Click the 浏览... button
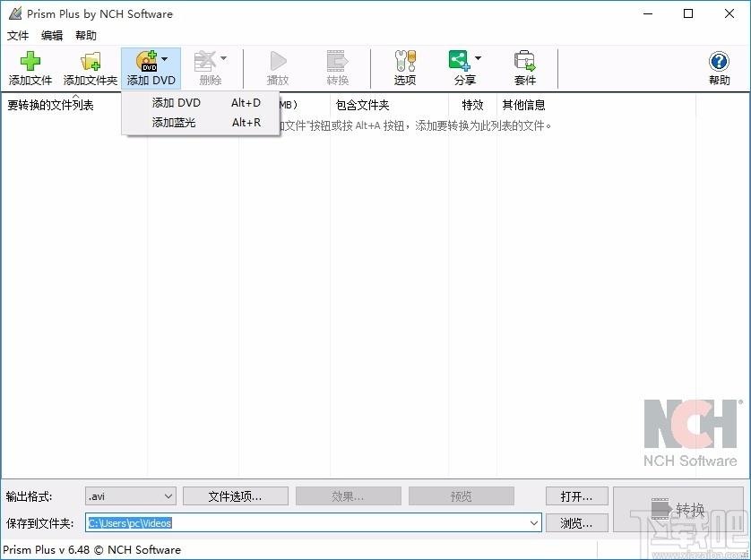 tap(576, 523)
